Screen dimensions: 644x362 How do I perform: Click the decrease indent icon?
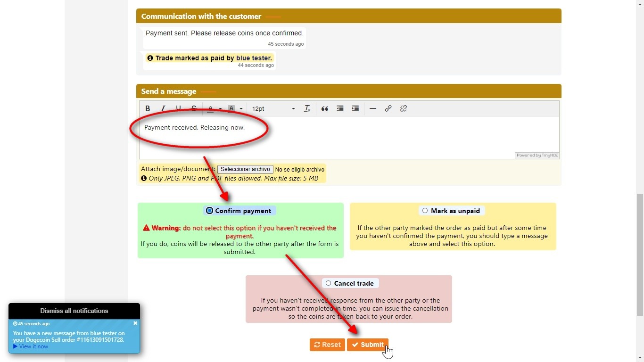(x=340, y=108)
